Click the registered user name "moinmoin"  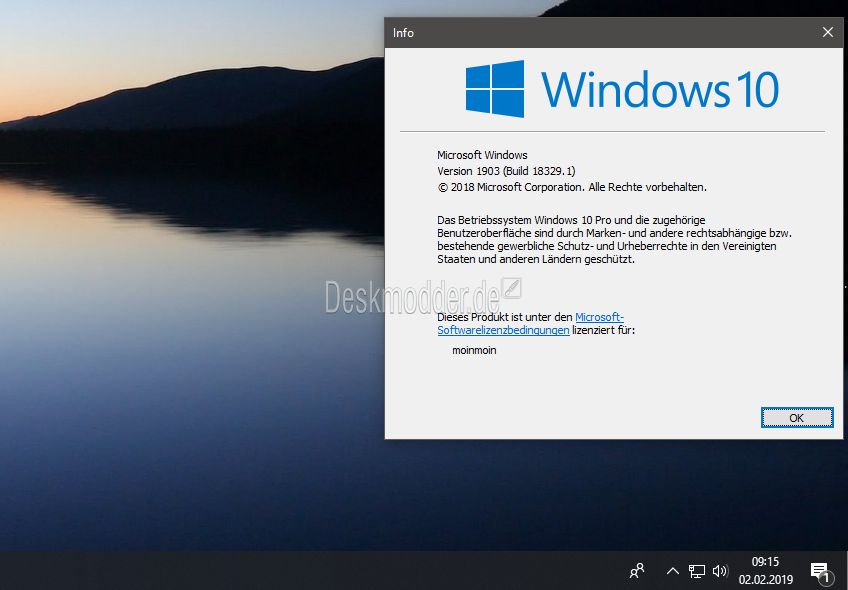[x=474, y=350]
